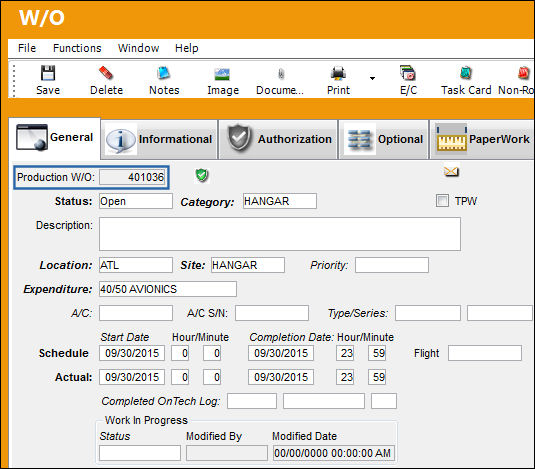Click the toolbar drag handle dots

point(14,81)
